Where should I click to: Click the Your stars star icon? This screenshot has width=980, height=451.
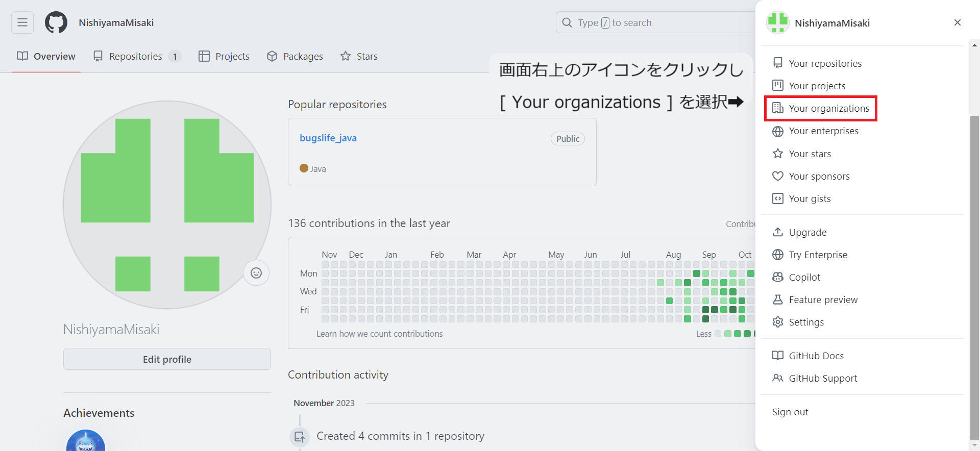778,153
